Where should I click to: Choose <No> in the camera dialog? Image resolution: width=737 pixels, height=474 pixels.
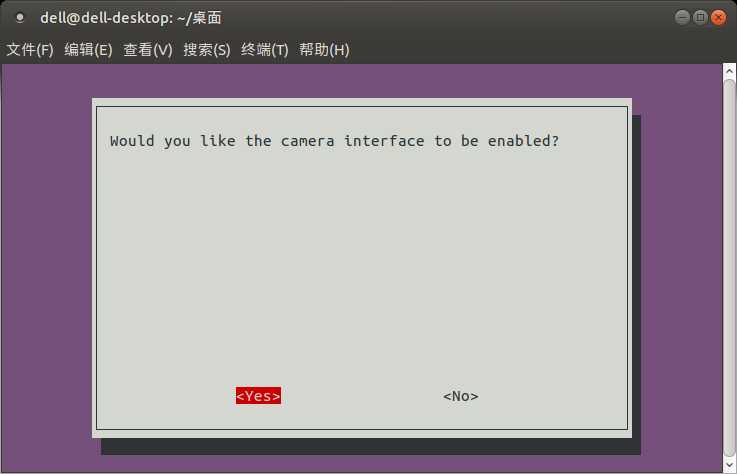pyautogui.click(x=461, y=396)
